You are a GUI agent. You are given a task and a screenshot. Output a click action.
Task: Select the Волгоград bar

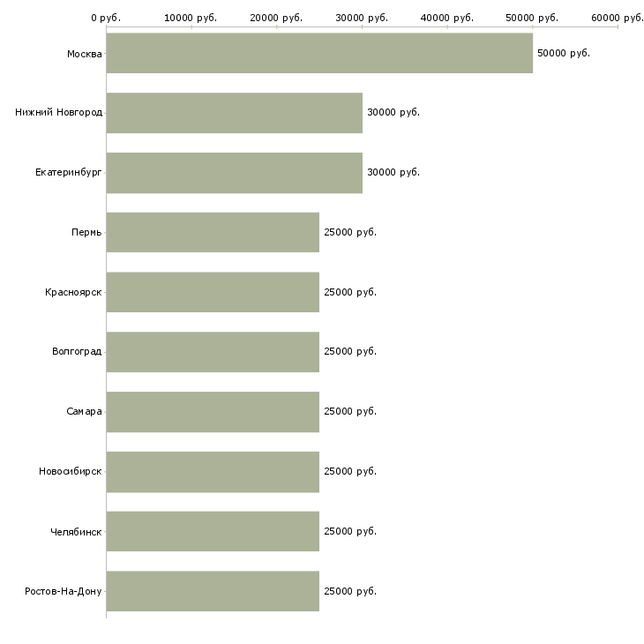pos(213,352)
